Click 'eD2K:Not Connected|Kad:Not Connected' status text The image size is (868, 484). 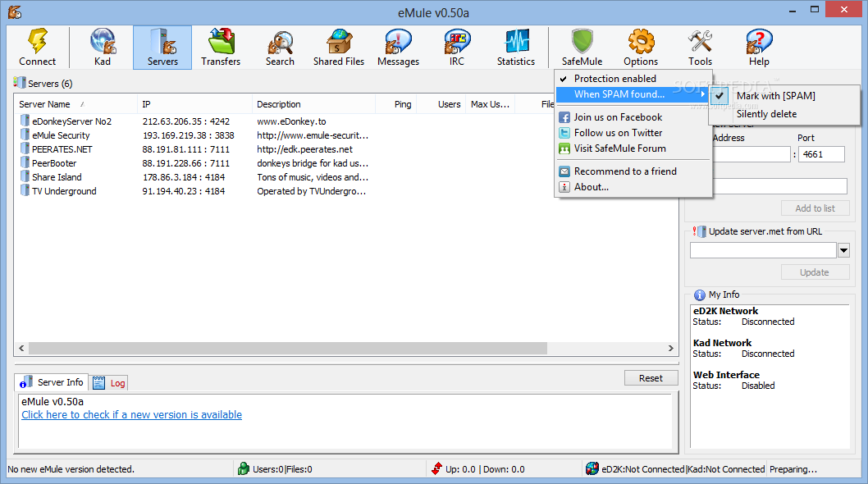coord(683,469)
